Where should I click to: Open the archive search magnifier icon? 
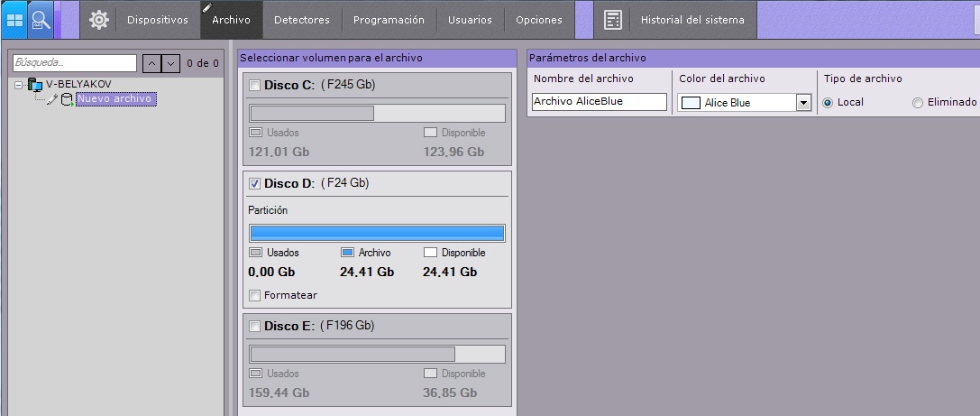41,19
